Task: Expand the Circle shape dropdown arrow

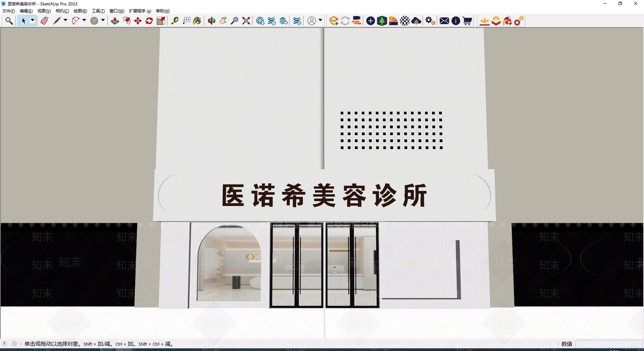Action: (x=103, y=21)
